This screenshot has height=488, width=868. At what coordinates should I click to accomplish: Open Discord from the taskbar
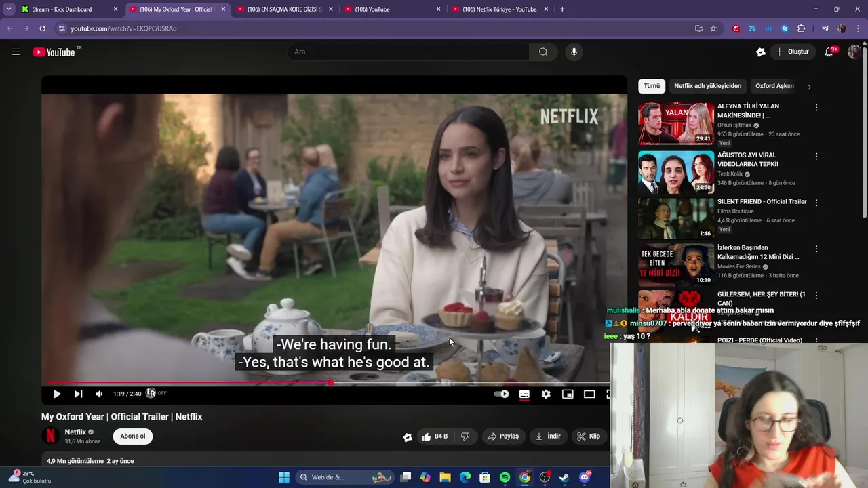(x=585, y=477)
